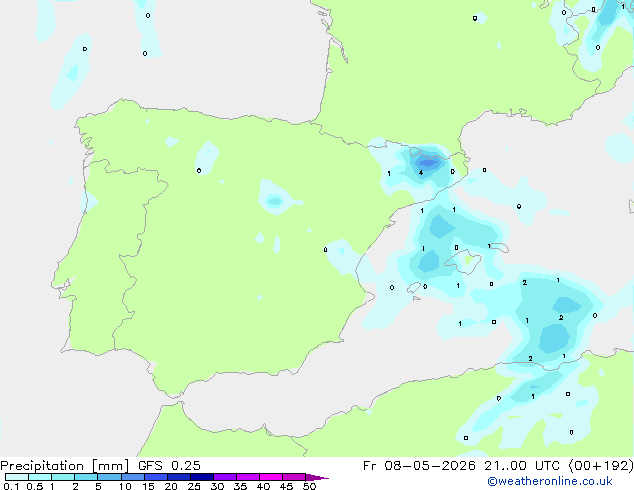634x490 pixels.
Task: Click the '30' legend scale label
Action: [x=217, y=486]
